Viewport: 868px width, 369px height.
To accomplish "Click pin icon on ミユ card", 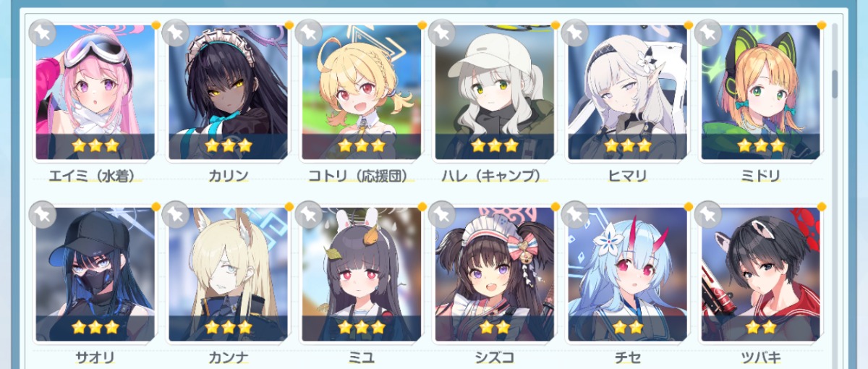I will click(x=309, y=214).
